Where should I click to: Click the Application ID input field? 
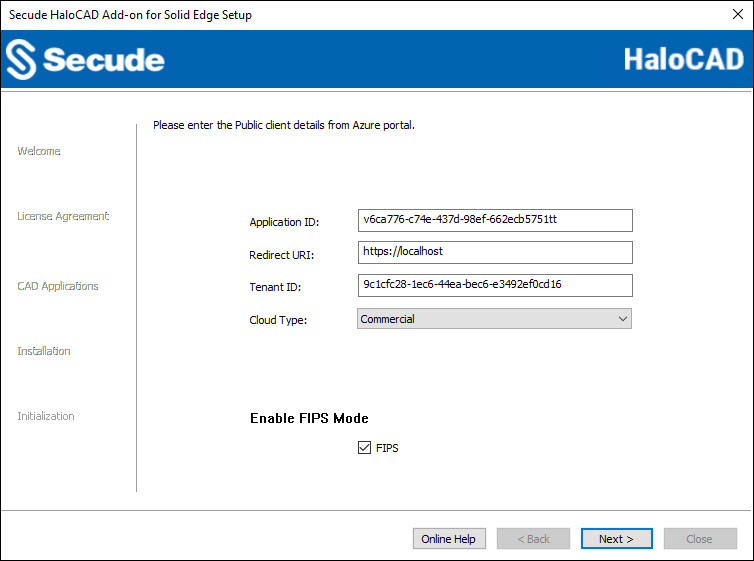tap(495, 220)
